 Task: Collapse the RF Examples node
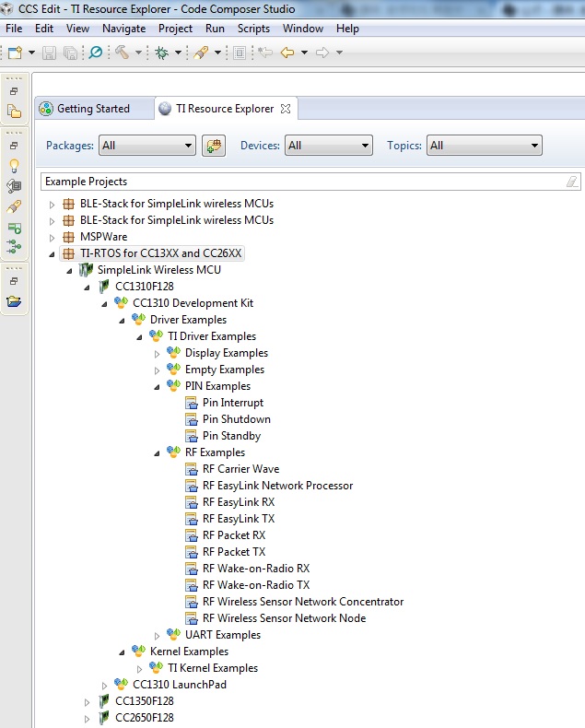pyautogui.click(x=157, y=453)
